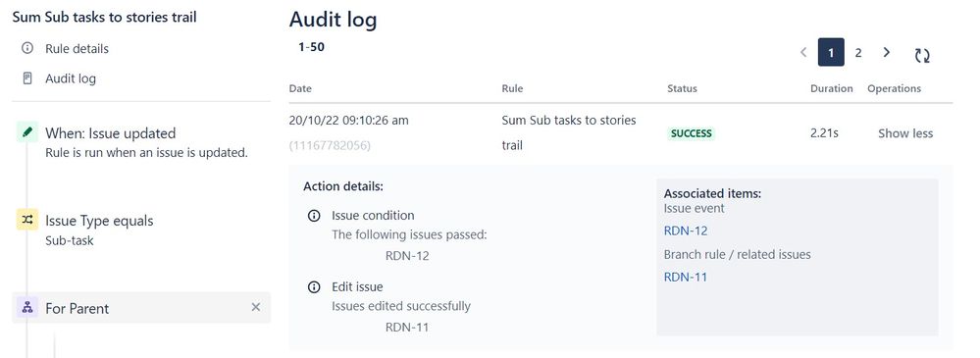Click the Audit log document icon
The height and width of the screenshot is (358, 980).
pos(26,78)
